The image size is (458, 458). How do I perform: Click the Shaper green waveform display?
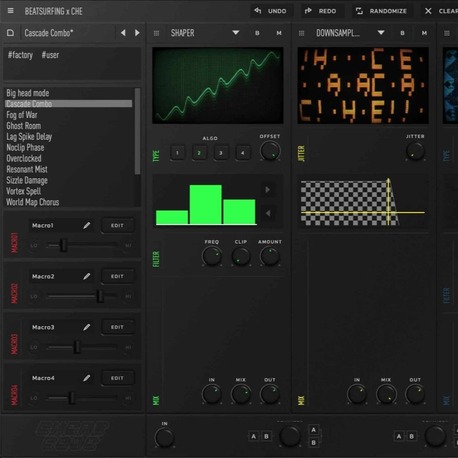(x=218, y=86)
